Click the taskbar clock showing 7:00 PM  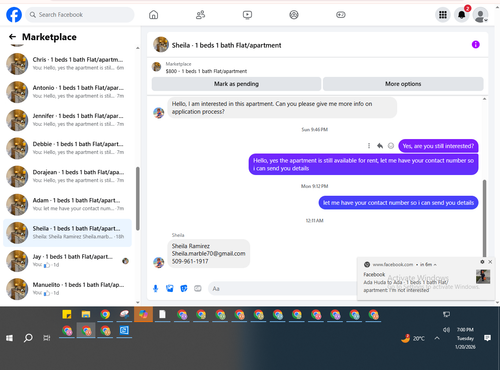point(465,338)
